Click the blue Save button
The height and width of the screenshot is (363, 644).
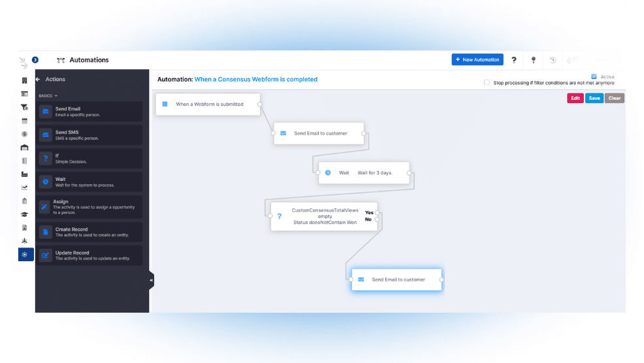[x=594, y=98]
